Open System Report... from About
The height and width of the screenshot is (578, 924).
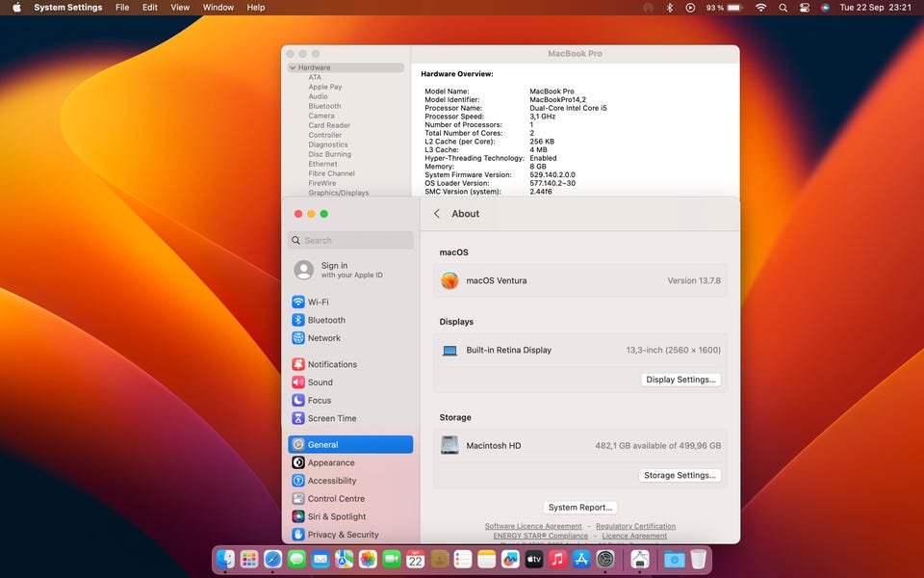(579, 508)
